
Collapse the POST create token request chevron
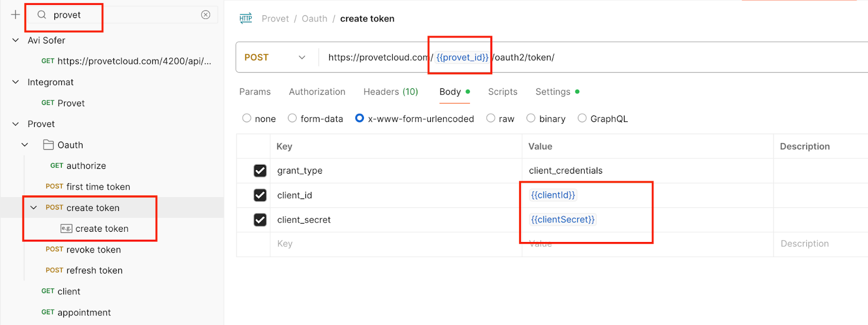(34, 208)
